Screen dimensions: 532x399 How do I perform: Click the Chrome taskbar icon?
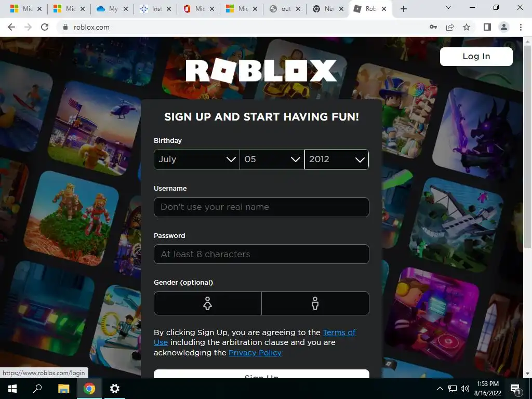[x=89, y=389]
